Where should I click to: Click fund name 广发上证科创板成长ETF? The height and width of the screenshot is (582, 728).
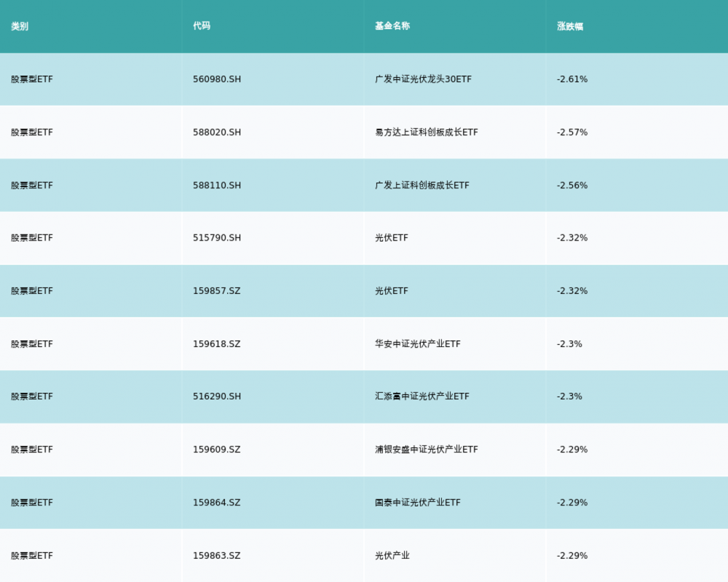point(422,186)
